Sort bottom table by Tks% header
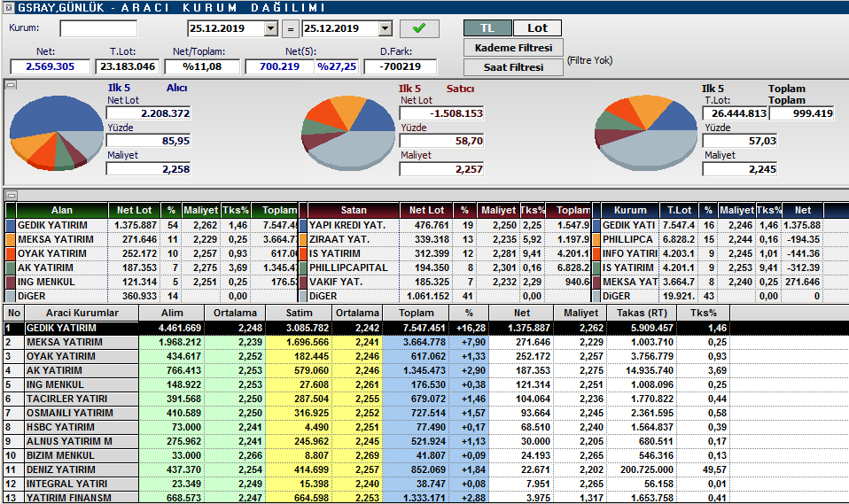Screen dimensions: 849x504 point(704,313)
